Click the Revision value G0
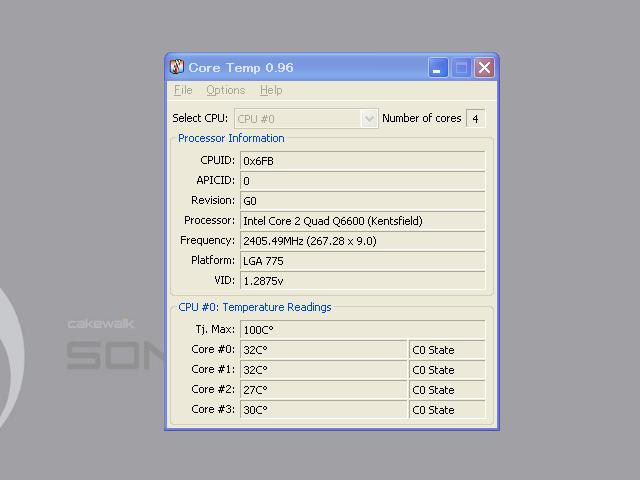Screen dimensions: 640x480 362,201
